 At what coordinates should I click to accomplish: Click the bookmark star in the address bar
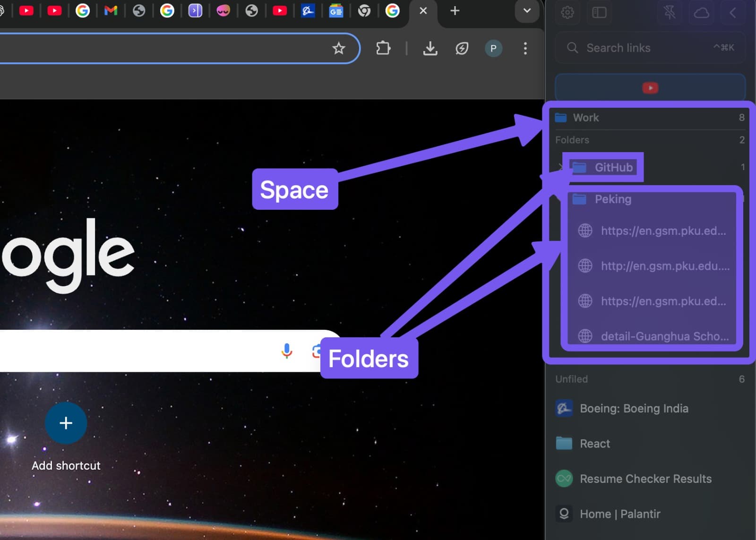pyautogui.click(x=339, y=48)
